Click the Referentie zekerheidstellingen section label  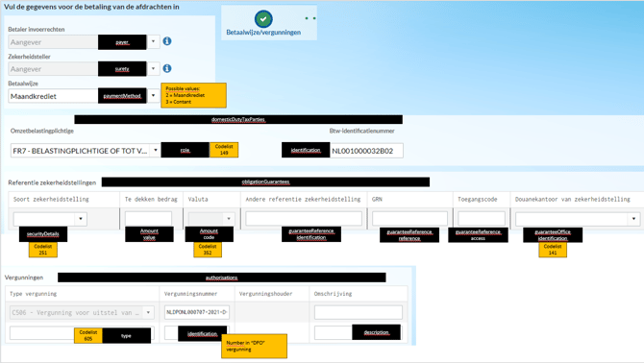pos(52,182)
